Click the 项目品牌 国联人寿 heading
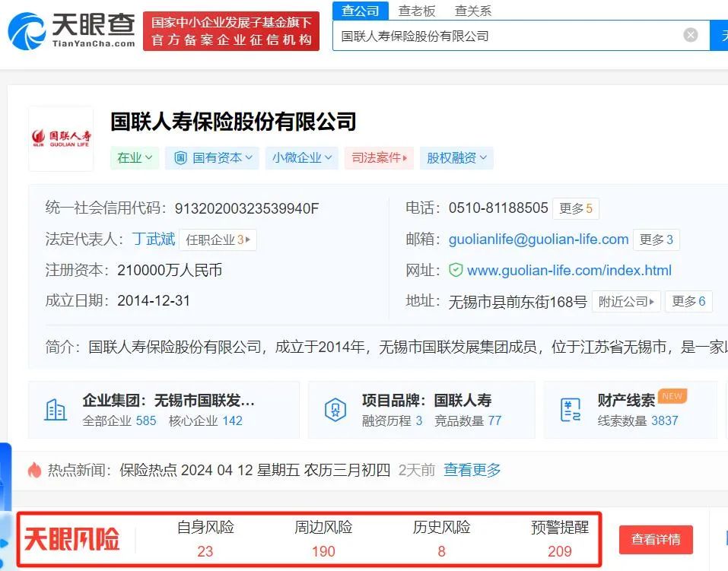 427,400
